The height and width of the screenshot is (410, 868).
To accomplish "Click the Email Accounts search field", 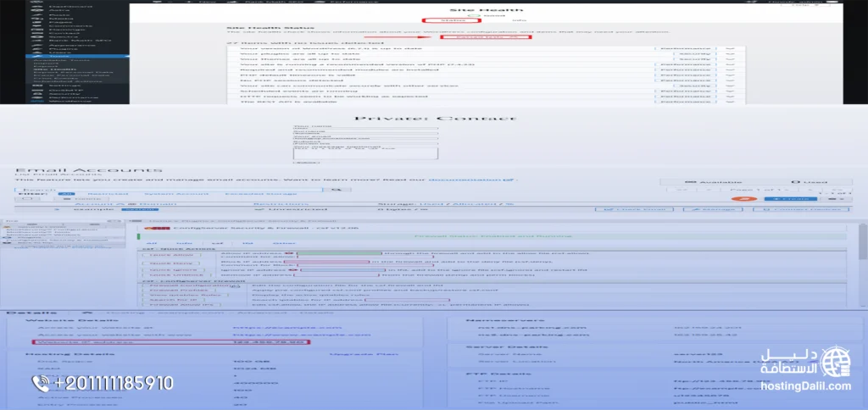I will click(169, 190).
